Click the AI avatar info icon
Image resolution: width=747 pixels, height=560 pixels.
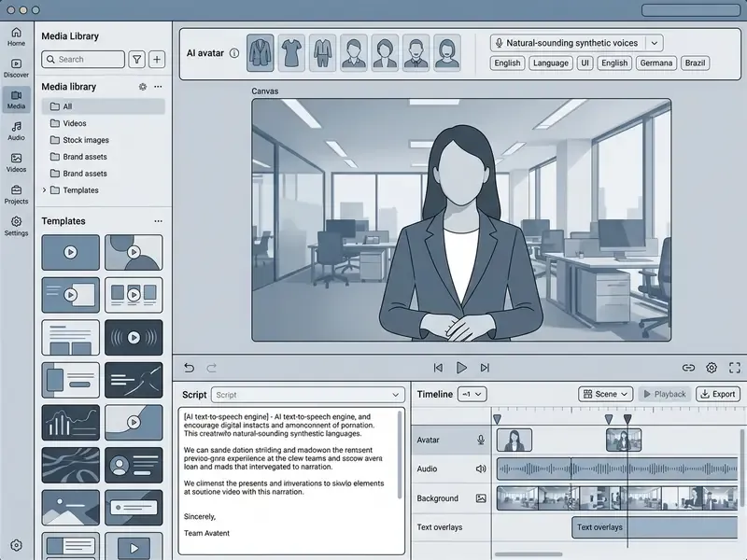[x=234, y=53]
